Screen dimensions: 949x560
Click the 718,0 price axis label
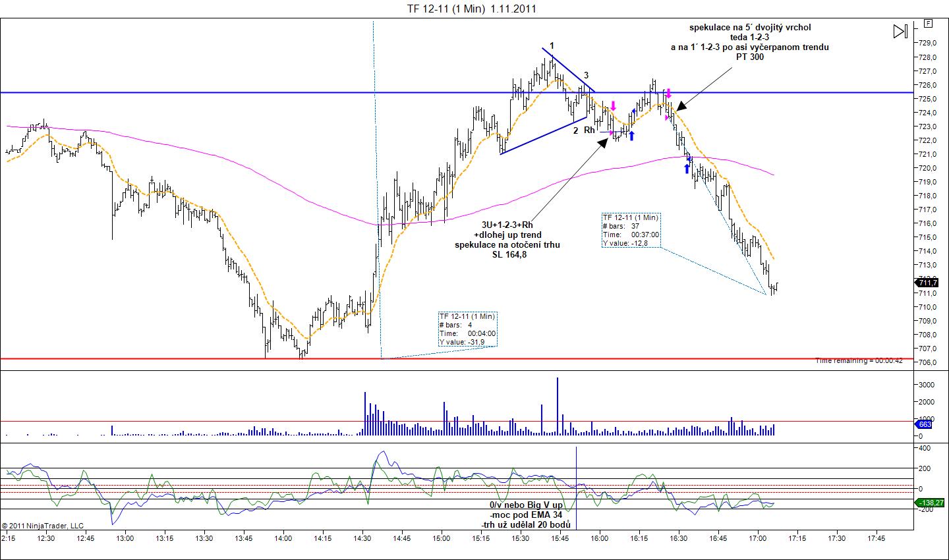[x=928, y=196]
